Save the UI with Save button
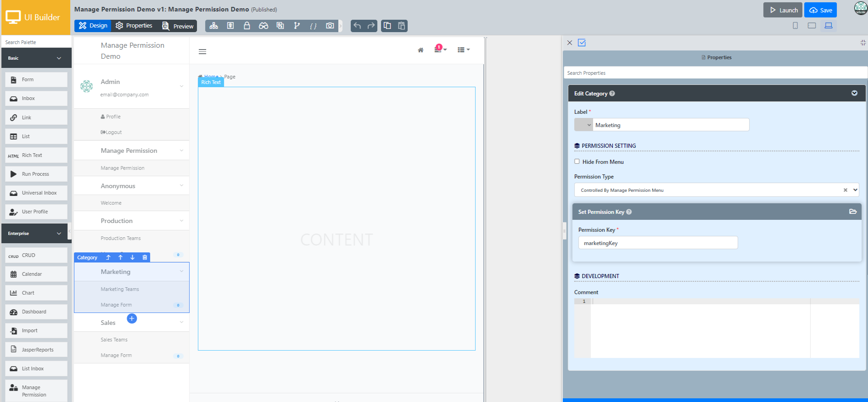Viewport: 868px width, 402px height. coord(820,10)
